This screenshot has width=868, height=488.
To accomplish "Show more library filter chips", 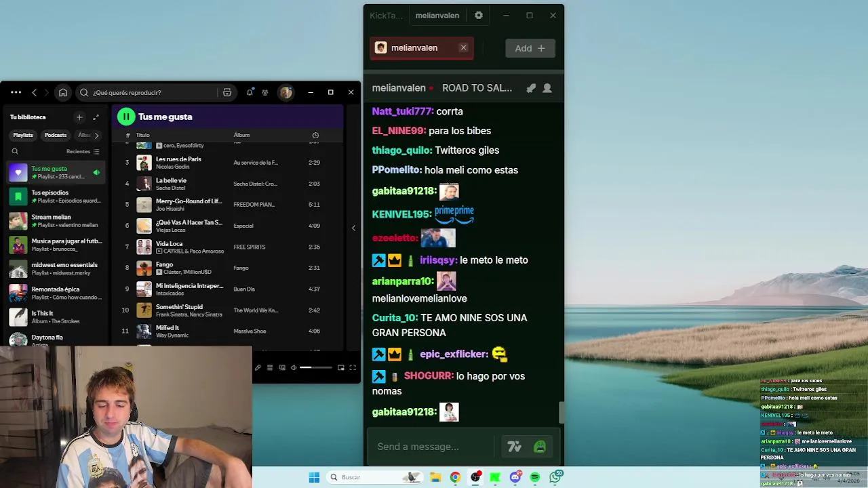I will 96,135.
